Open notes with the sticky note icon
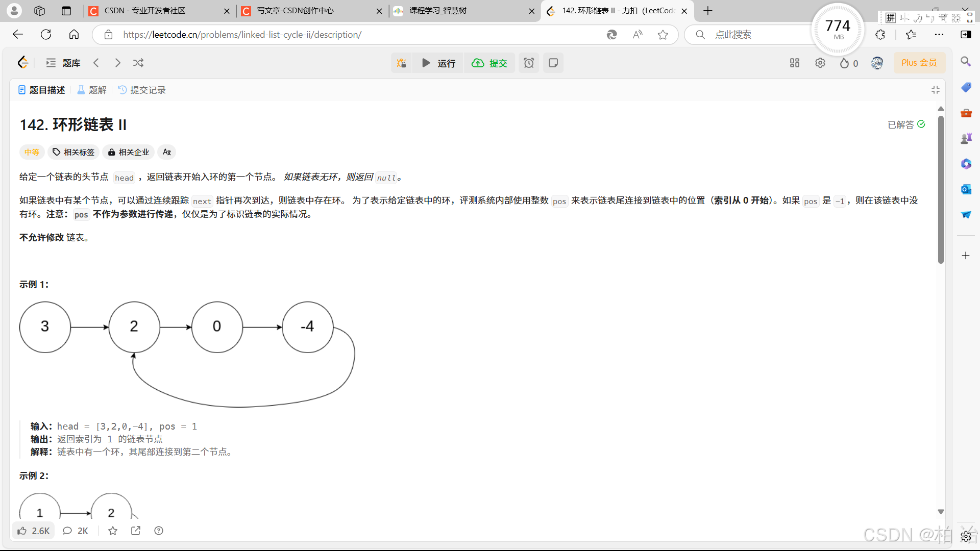 click(553, 63)
